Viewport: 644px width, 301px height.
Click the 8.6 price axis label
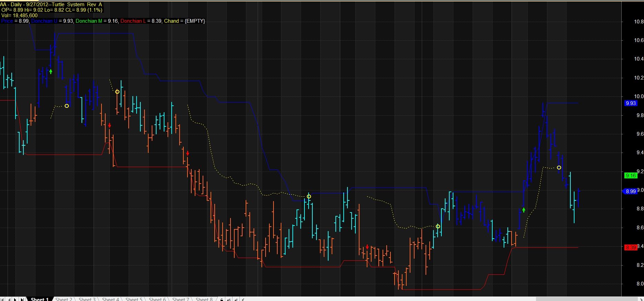pyautogui.click(x=640, y=228)
